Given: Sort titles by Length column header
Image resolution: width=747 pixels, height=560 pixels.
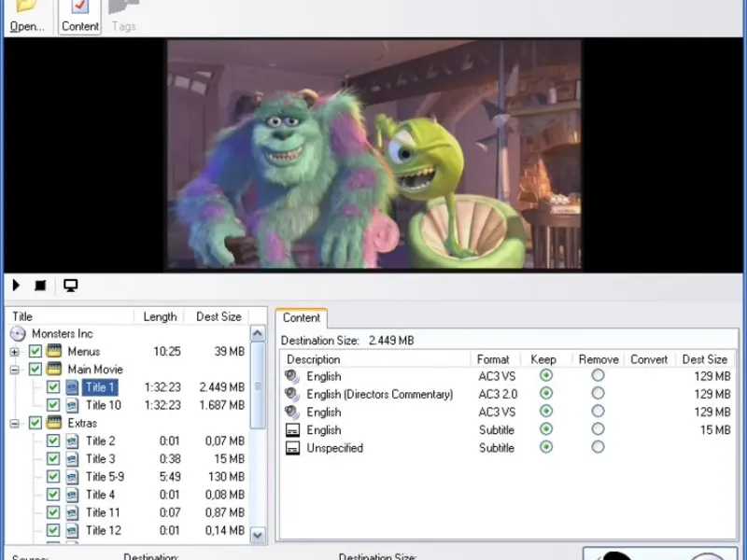Looking at the screenshot, I should (x=160, y=316).
